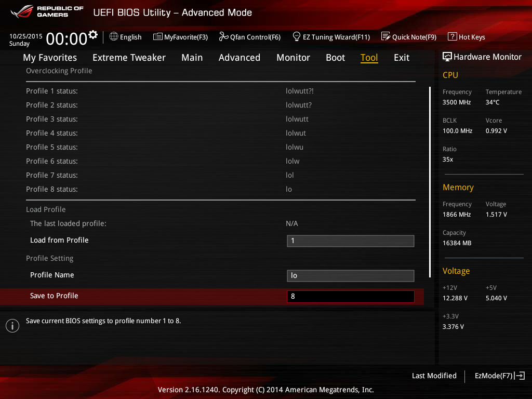Click the Save to Profile field
532x399 pixels.
351,296
